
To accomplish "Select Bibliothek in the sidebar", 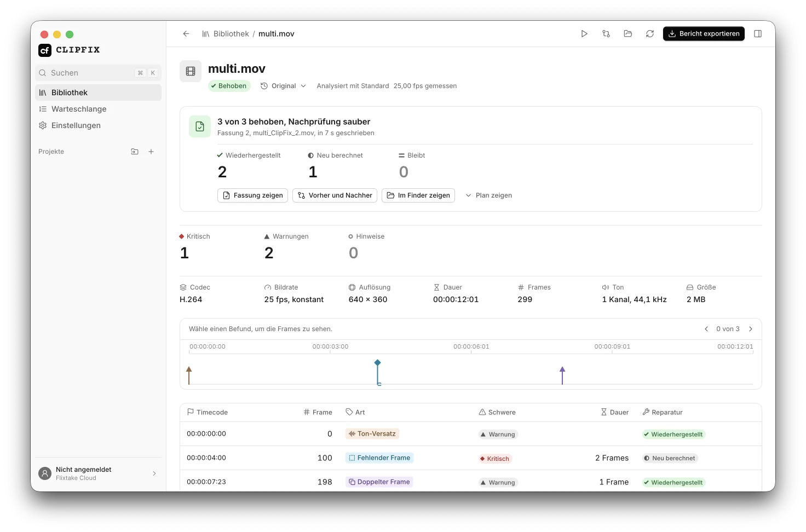I will pyautogui.click(x=99, y=92).
